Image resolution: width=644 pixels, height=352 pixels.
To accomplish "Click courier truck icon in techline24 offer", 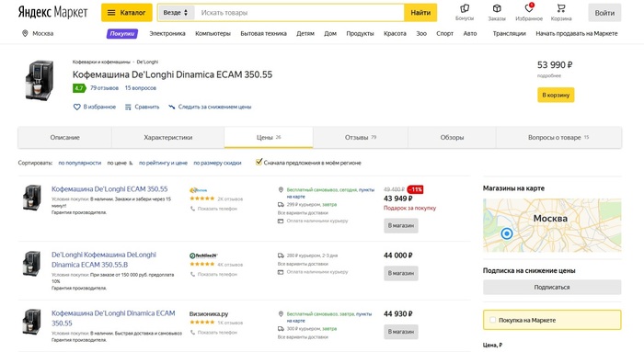I will point(281,255).
